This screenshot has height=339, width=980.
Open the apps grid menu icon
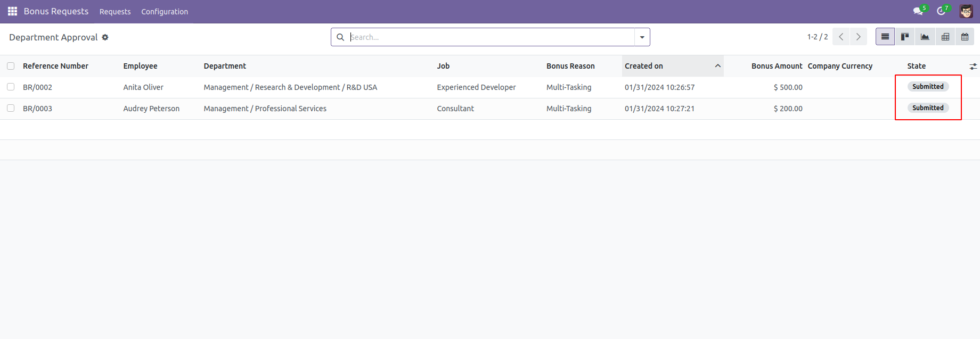(12, 11)
